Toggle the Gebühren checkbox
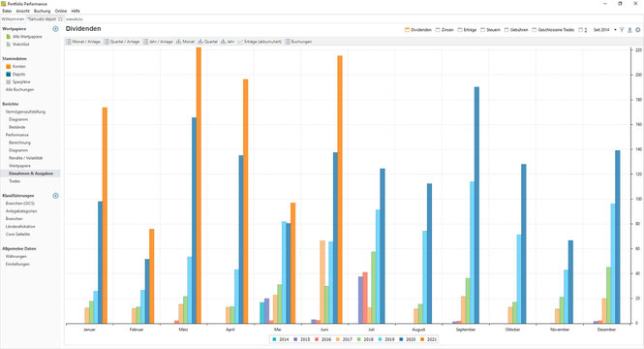 (x=506, y=30)
